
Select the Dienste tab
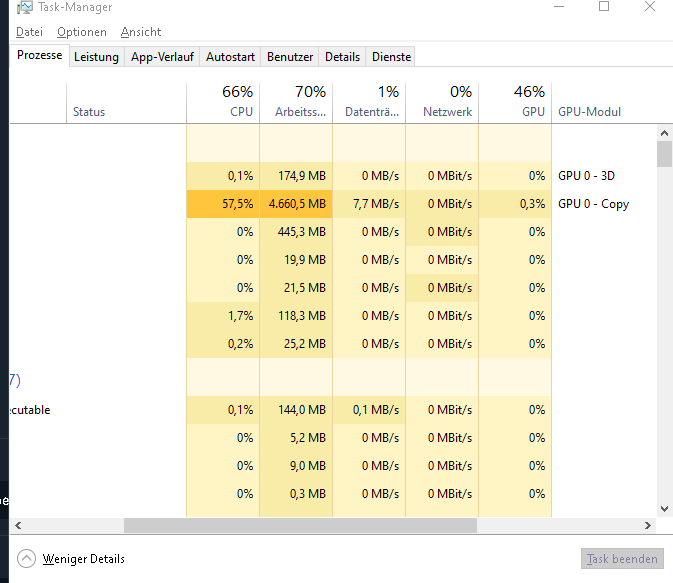point(391,57)
